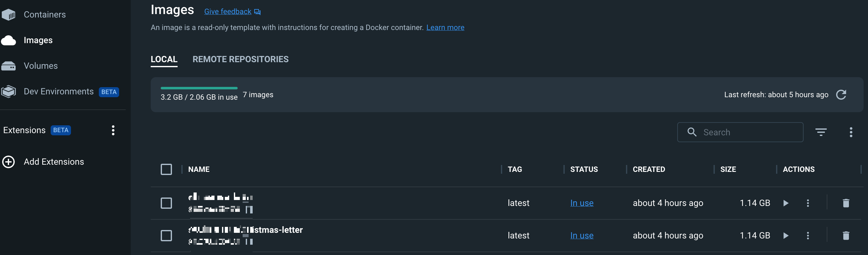Run the first image with play icon
The image size is (868, 255).
pos(785,203)
